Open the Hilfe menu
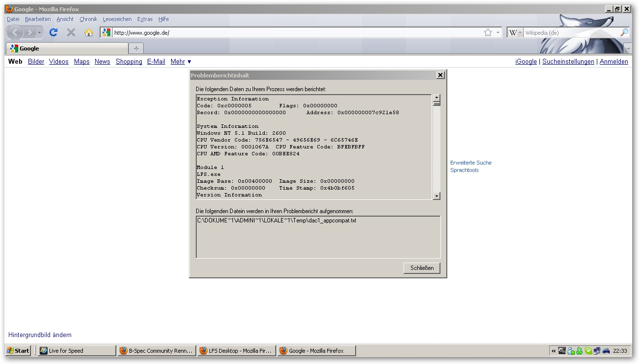The height and width of the screenshot is (364, 639). [164, 19]
